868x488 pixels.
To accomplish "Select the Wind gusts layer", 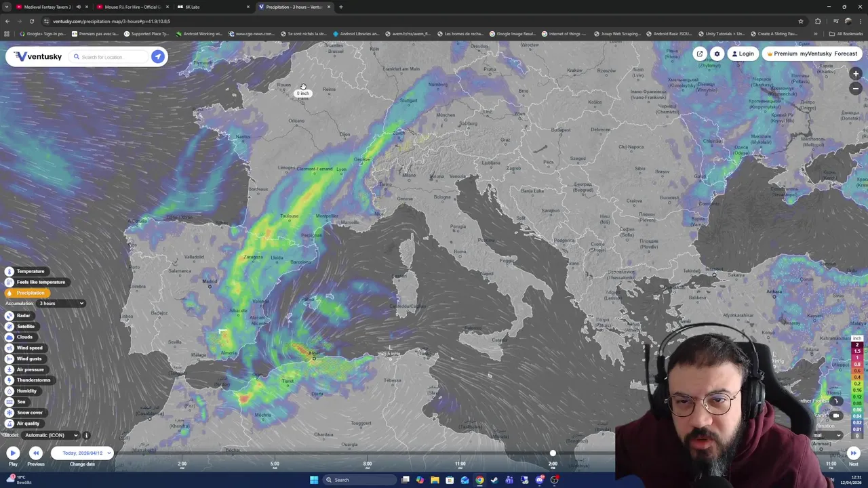I will pyautogui.click(x=24, y=359).
